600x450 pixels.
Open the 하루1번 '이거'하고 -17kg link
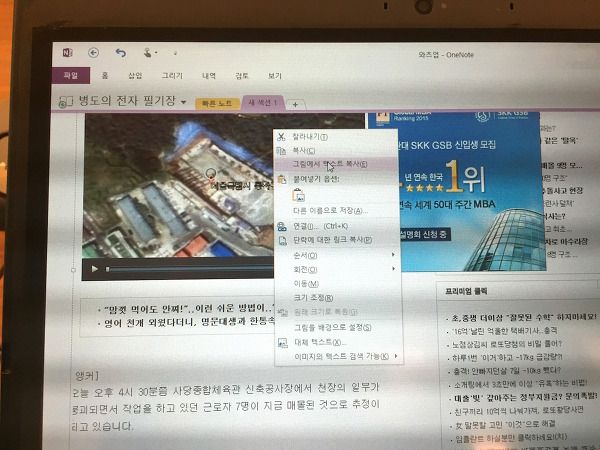(507, 357)
